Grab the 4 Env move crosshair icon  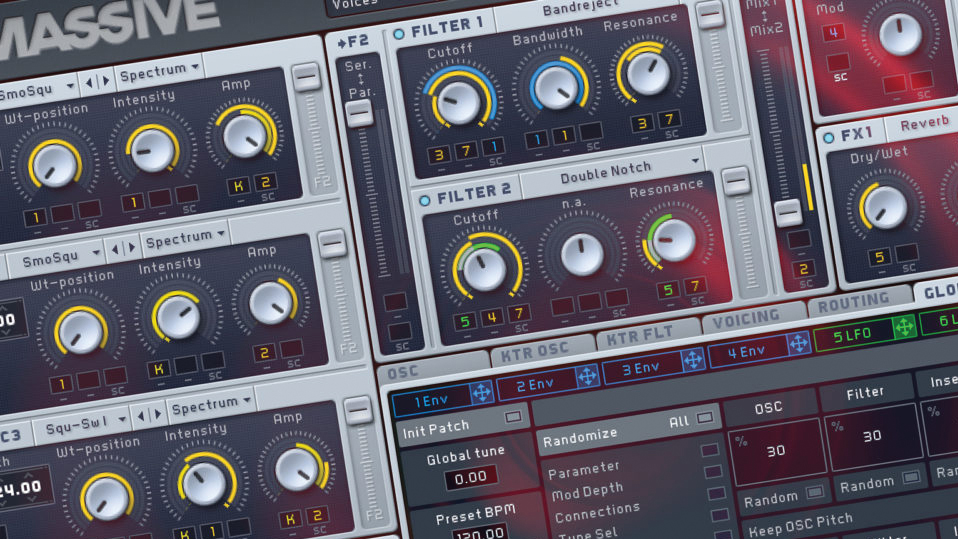pos(799,344)
